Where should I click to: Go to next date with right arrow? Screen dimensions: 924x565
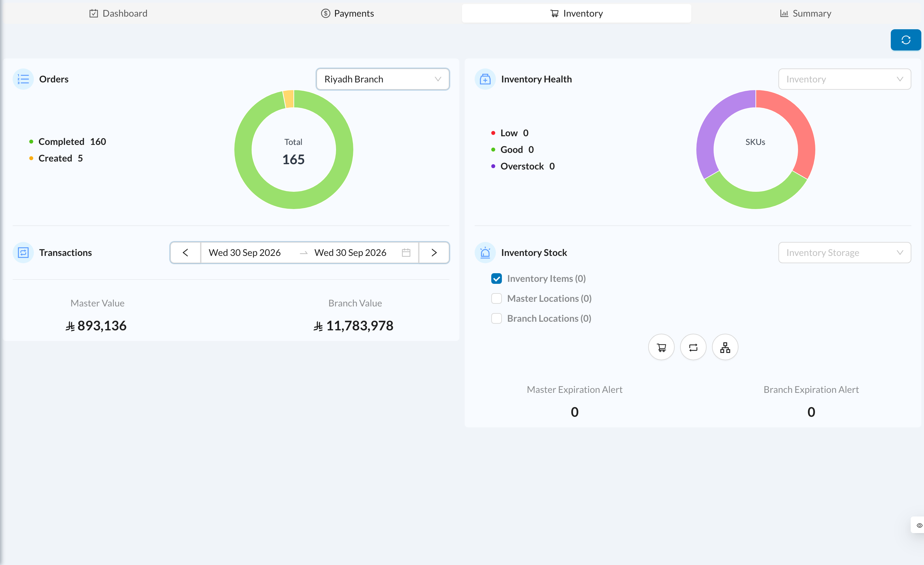434,253
